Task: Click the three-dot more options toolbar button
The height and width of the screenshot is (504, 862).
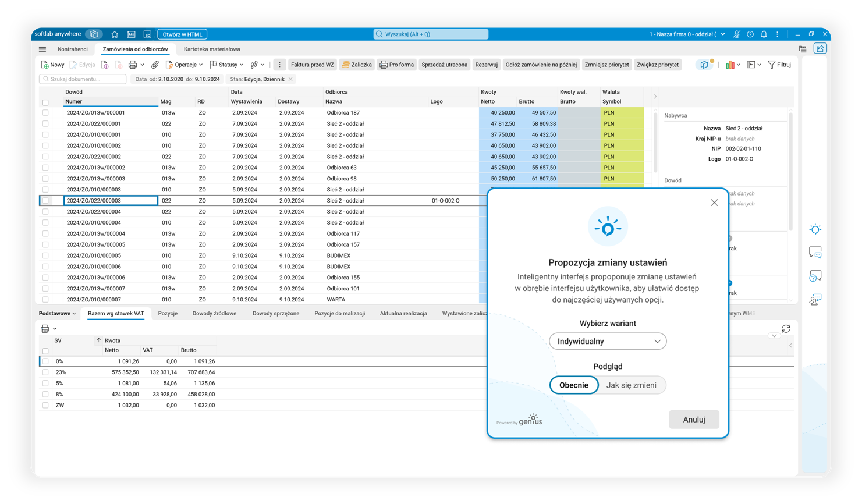Action: (279, 65)
